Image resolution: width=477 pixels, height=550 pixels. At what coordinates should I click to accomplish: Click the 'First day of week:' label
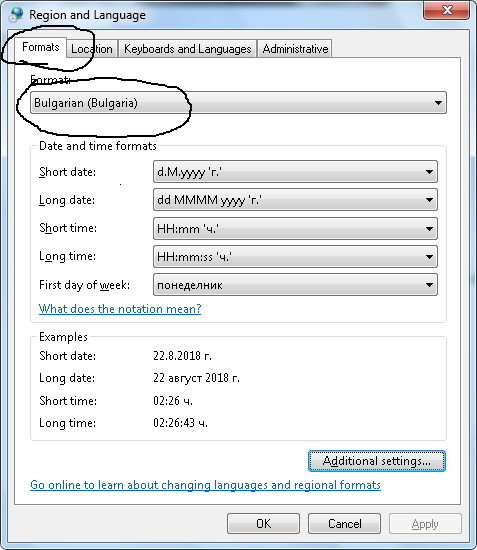(x=85, y=285)
